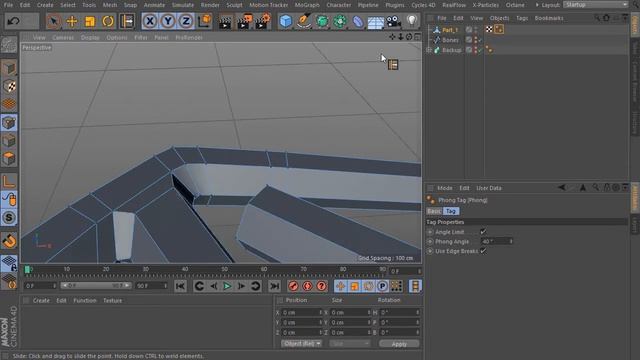Play animation forwards

[x=227, y=286]
